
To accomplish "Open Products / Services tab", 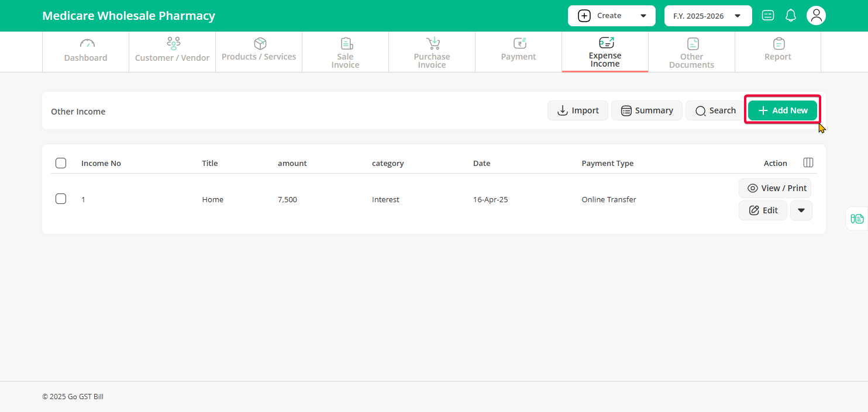I will tap(259, 51).
